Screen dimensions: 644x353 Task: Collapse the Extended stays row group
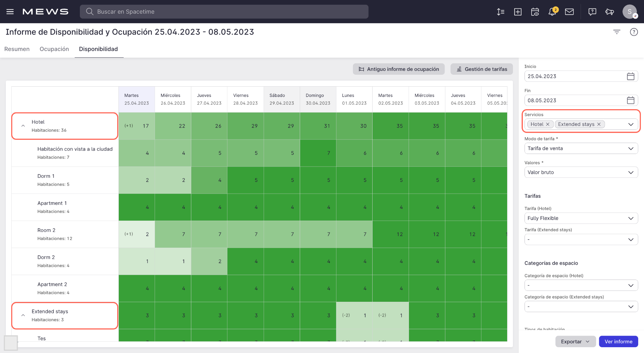click(x=23, y=315)
